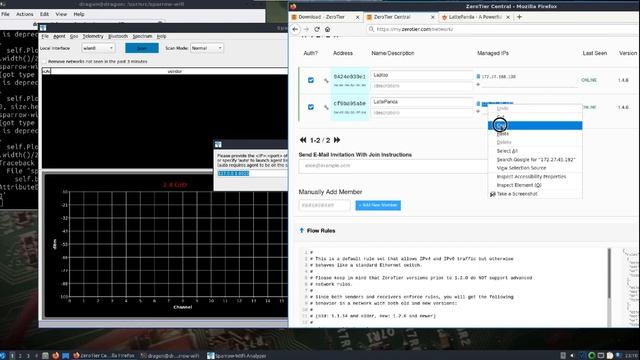Open volume control in system tray
The width and height of the screenshot is (640, 360).
572,356
